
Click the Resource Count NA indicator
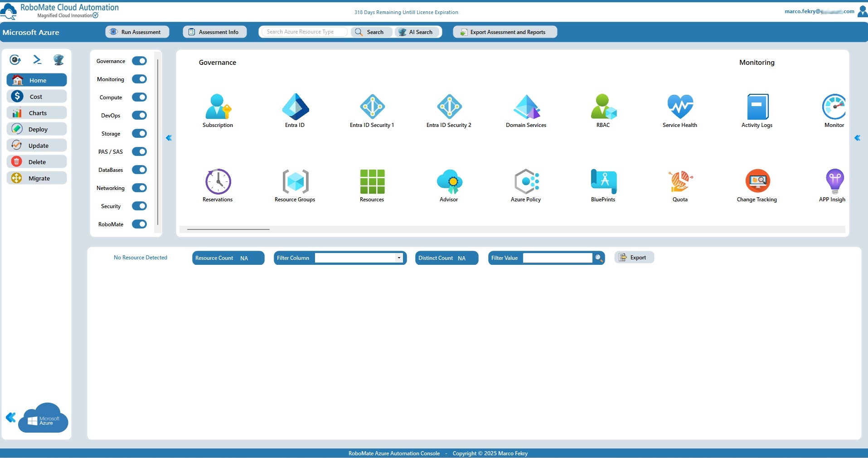[228, 258]
